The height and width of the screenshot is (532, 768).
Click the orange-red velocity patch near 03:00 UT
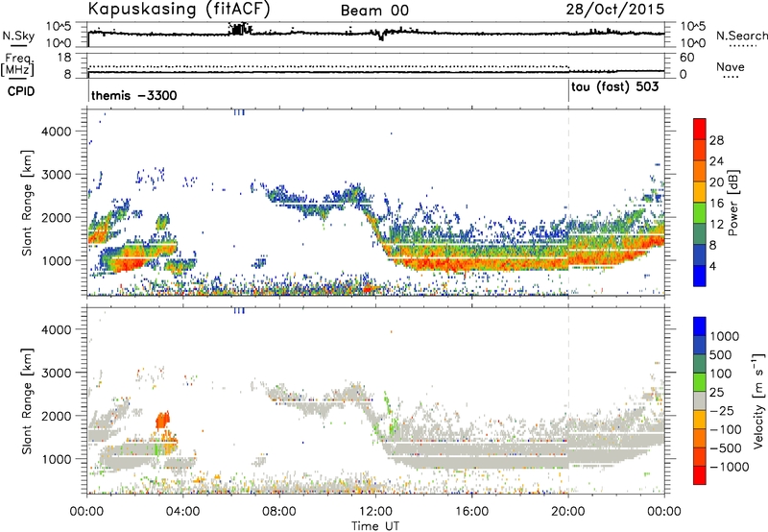pyautogui.click(x=162, y=421)
